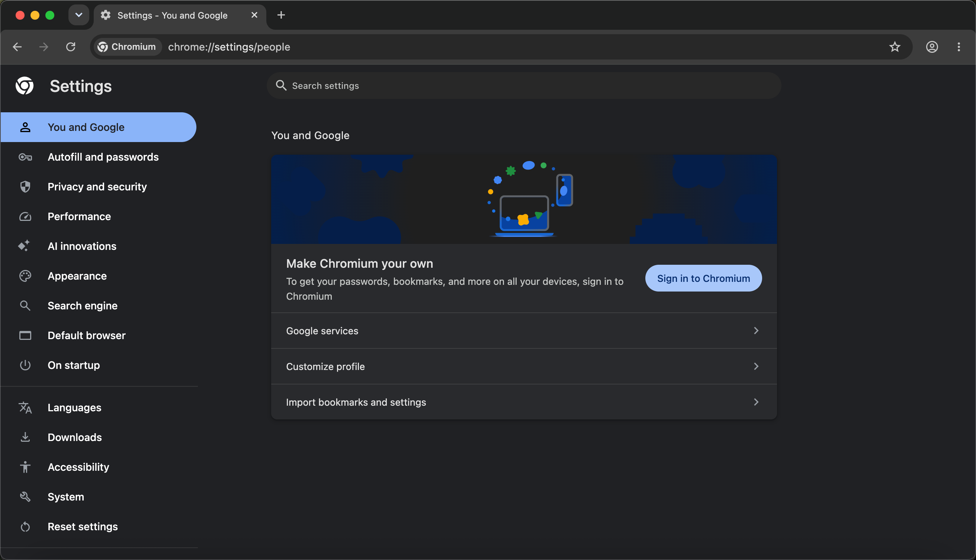Click the search magnifier in settings search bar
The width and height of the screenshot is (976, 560).
[x=281, y=86]
